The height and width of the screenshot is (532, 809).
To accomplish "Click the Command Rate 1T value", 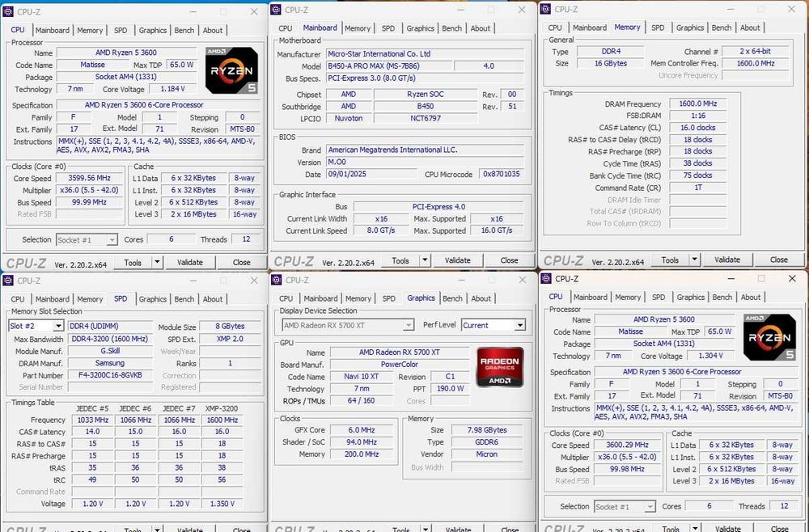I will pos(697,188).
